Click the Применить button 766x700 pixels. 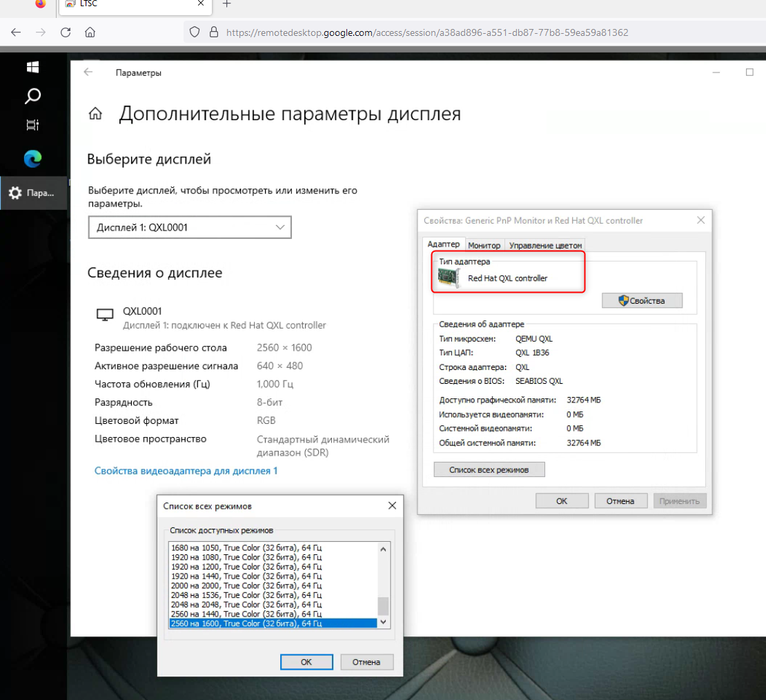pos(680,501)
